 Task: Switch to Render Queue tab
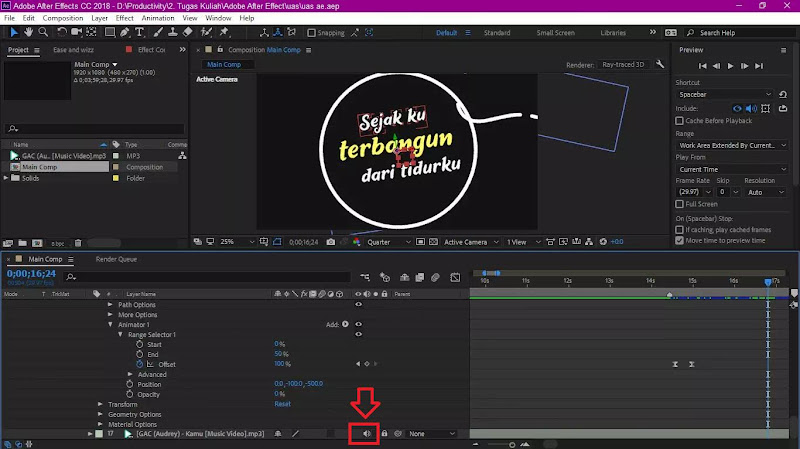point(116,259)
